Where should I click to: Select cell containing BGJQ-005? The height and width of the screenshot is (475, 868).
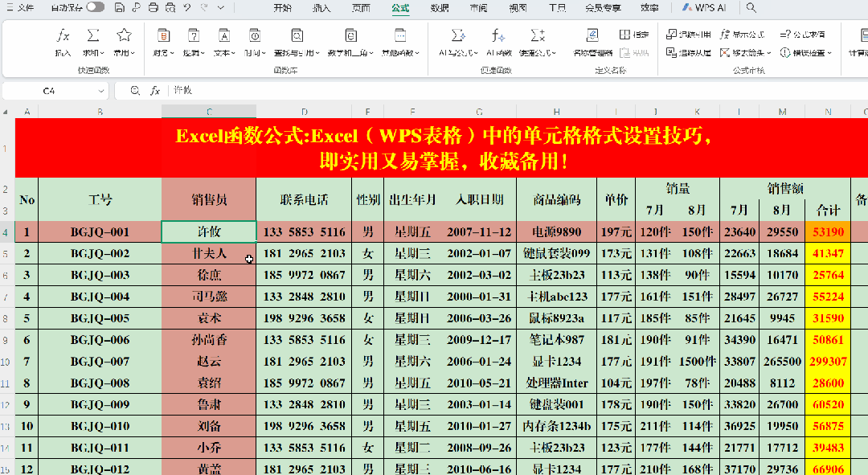100,318
